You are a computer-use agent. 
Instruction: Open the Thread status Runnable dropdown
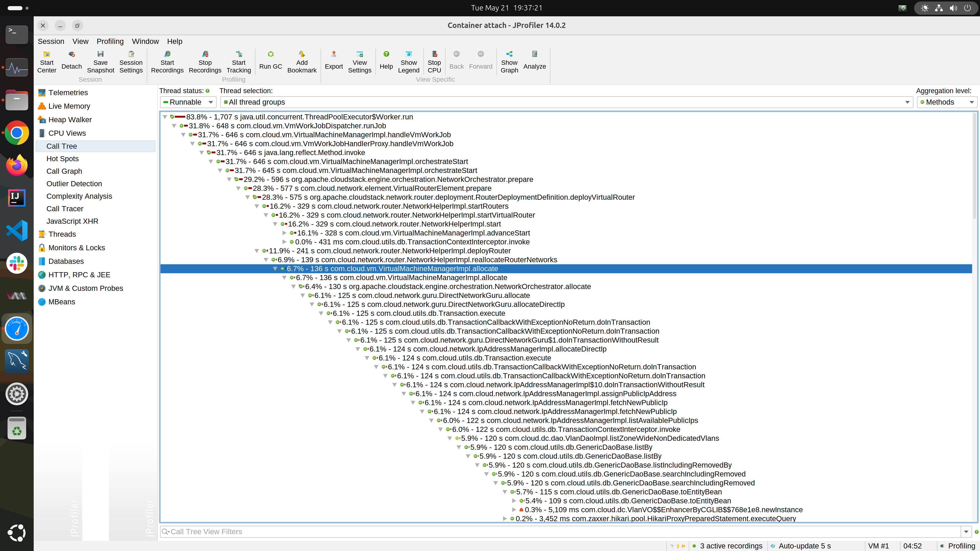click(188, 102)
